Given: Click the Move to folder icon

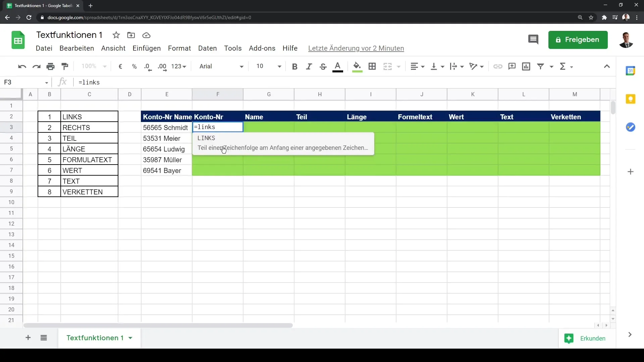Looking at the screenshot, I should click(131, 35).
